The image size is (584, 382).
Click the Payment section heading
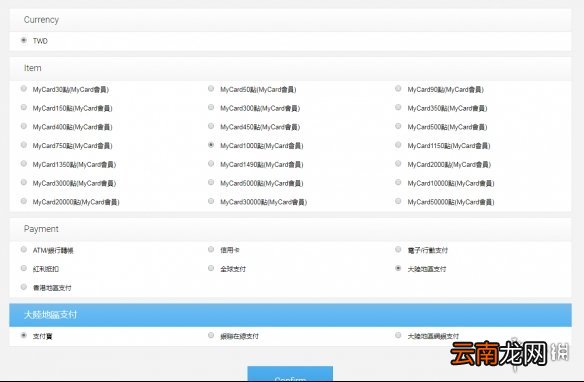pos(41,229)
